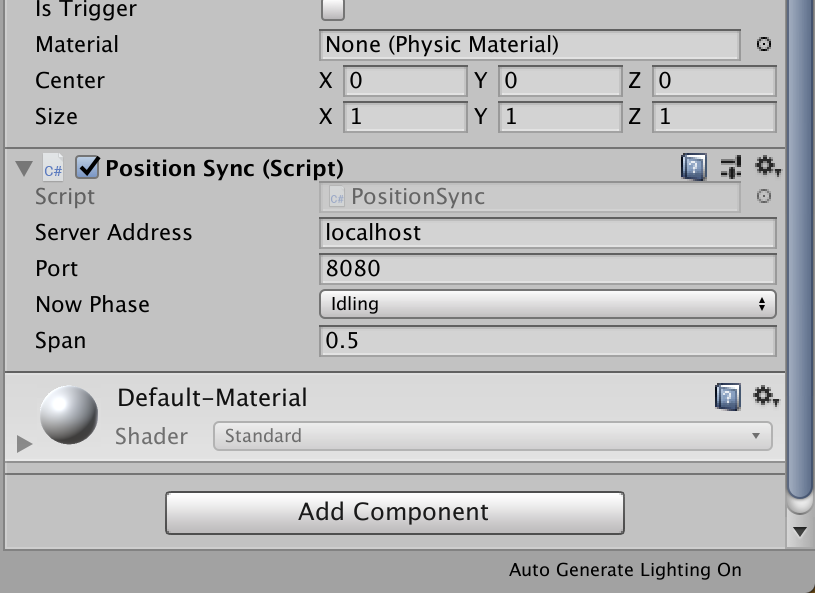Open Default-Material gear settings menu
This screenshot has height=593, width=815.
click(x=766, y=397)
